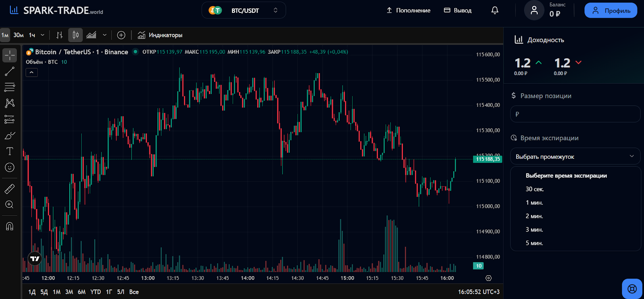The image size is (644, 299).
Task: Add a symbol to compare
Action: tap(121, 35)
